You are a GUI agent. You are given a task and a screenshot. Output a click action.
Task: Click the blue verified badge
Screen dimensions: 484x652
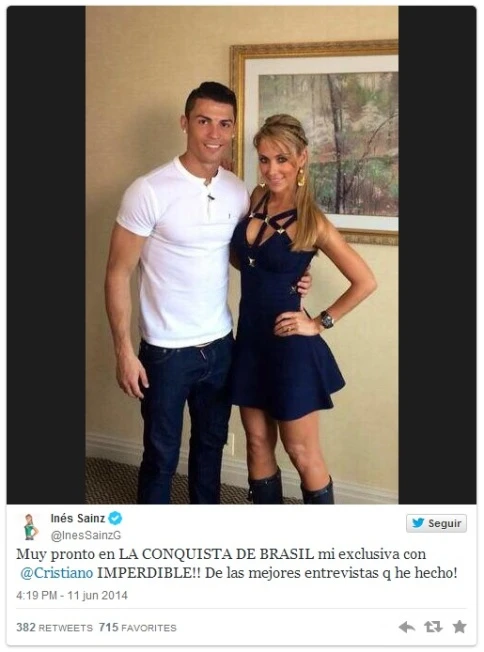click(x=115, y=518)
